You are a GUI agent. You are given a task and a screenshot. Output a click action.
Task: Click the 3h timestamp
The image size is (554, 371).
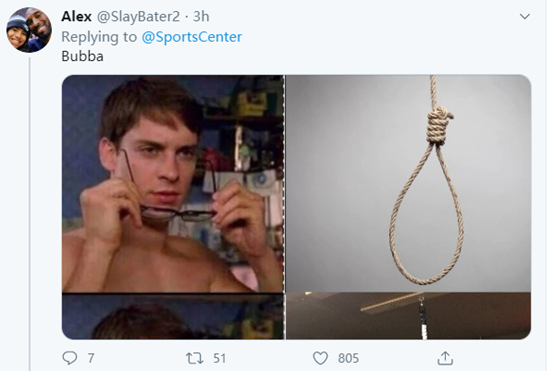[201, 16]
